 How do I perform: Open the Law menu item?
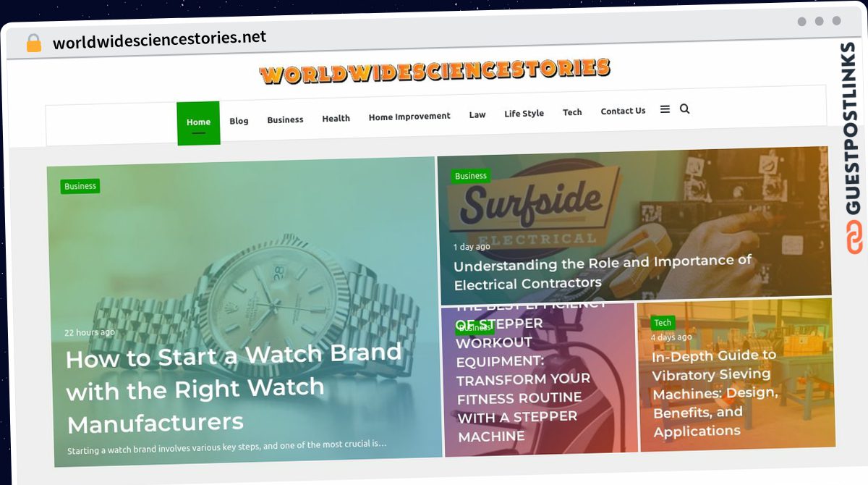[477, 114]
